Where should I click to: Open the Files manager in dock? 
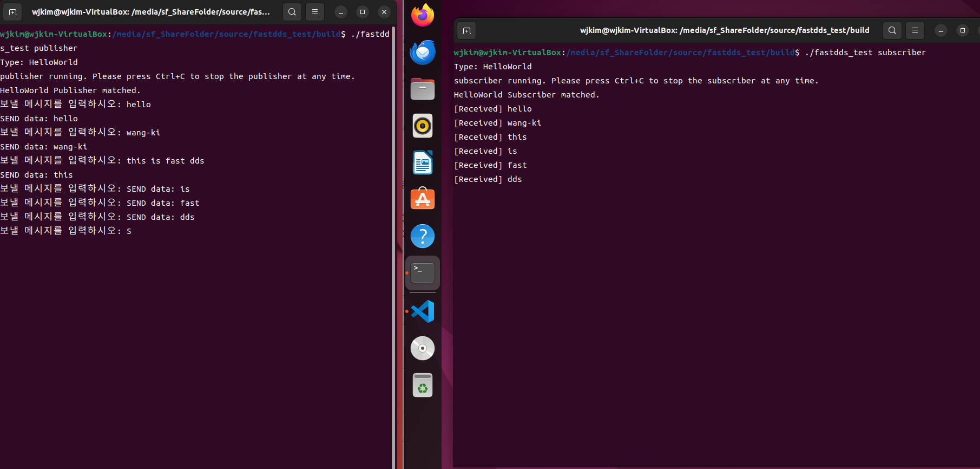pos(423,89)
